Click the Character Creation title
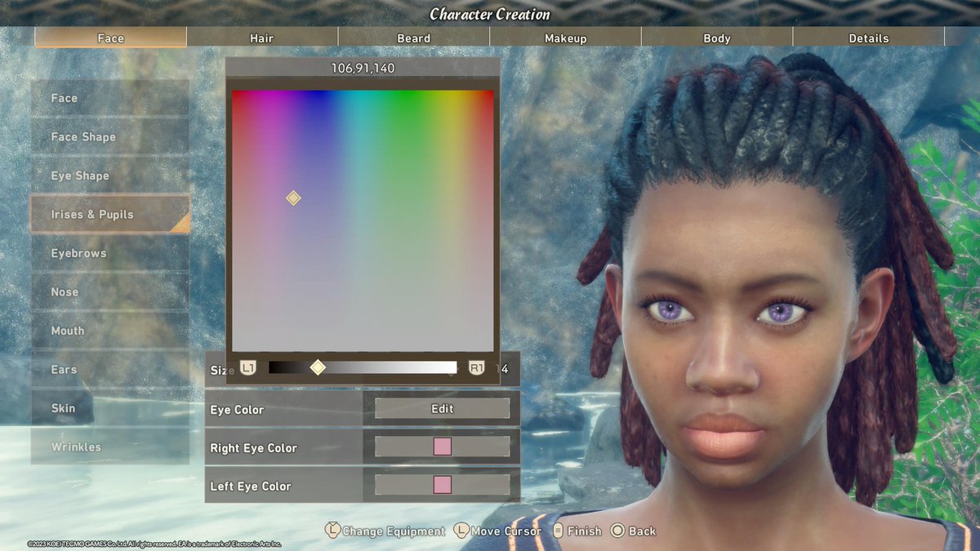Viewport: 980px width, 551px height. [490, 14]
